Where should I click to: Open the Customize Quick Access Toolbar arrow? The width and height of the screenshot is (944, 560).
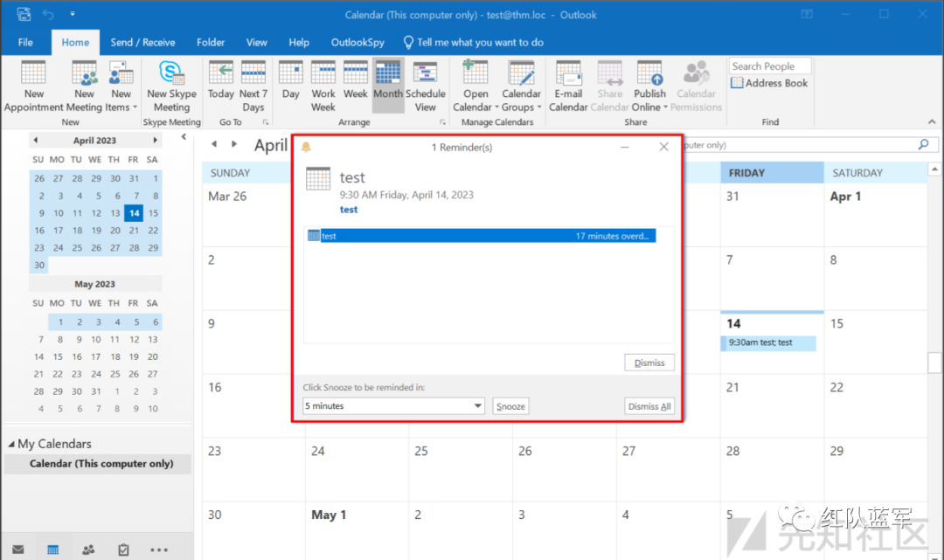point(73,14)
